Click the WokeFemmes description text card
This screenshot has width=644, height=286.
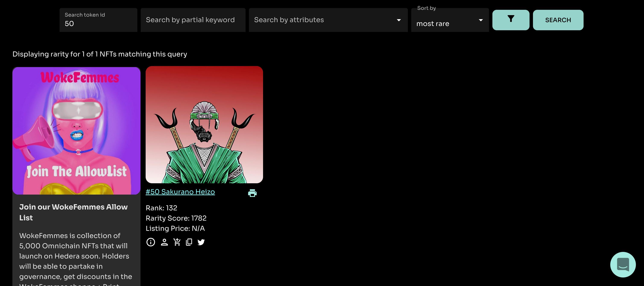(x=76, y=257)
